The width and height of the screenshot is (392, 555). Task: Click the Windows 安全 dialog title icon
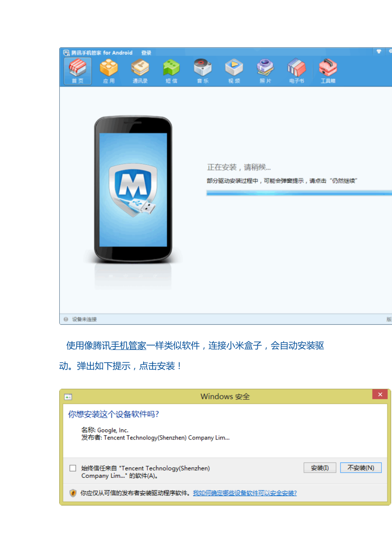pos(68,397)
